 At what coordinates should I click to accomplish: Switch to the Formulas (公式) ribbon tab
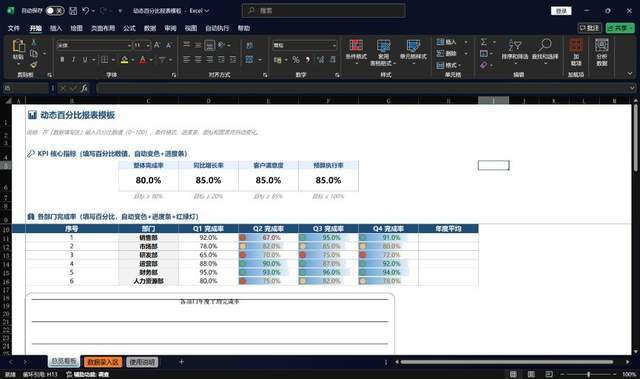click(129, 28)
